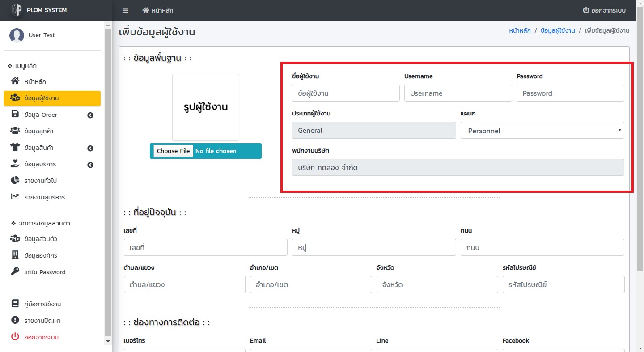
Task: Click the รายงานปัญหา exclamation icon
Action: pyautogui.click(x=15, y=321)
